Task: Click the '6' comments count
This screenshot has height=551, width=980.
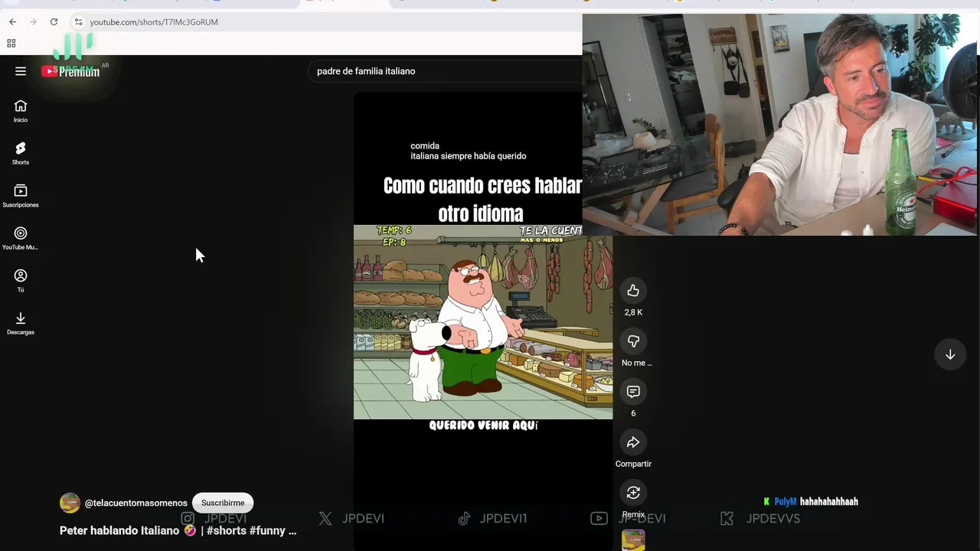Action: 633,413
